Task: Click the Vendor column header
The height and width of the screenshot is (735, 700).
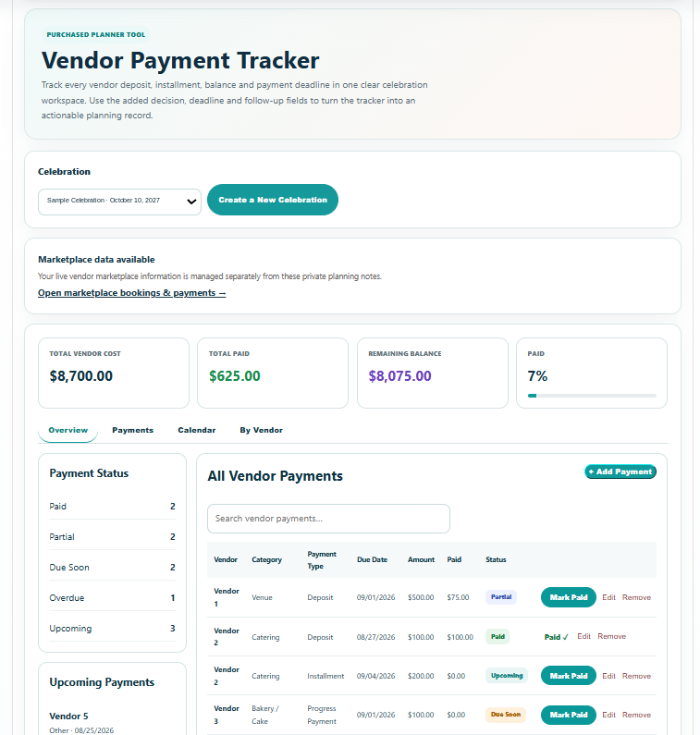Action: coord(226,559)
